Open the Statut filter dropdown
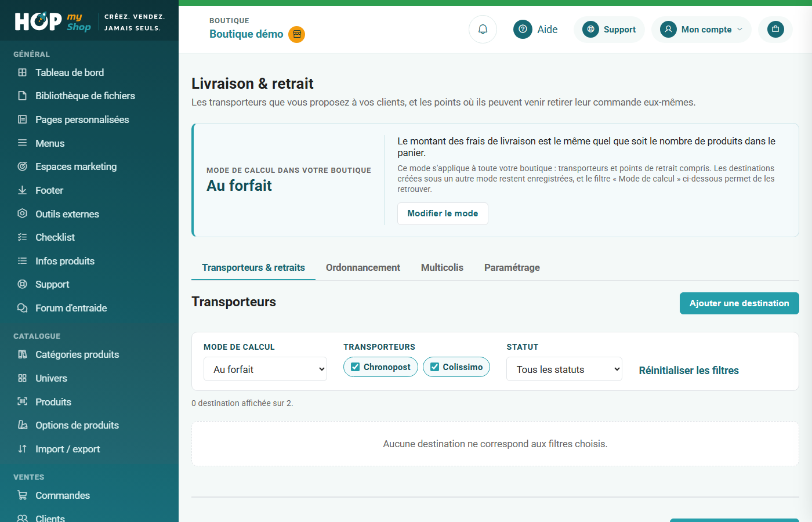Screen dimensions: 812x522 (564, 369)
